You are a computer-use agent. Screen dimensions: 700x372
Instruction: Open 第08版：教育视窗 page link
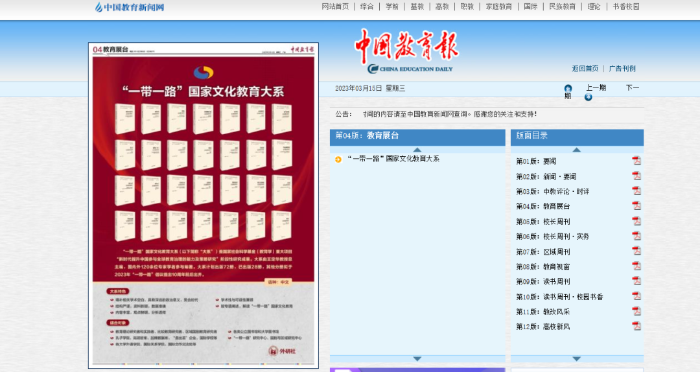click(x=543, y=267)
